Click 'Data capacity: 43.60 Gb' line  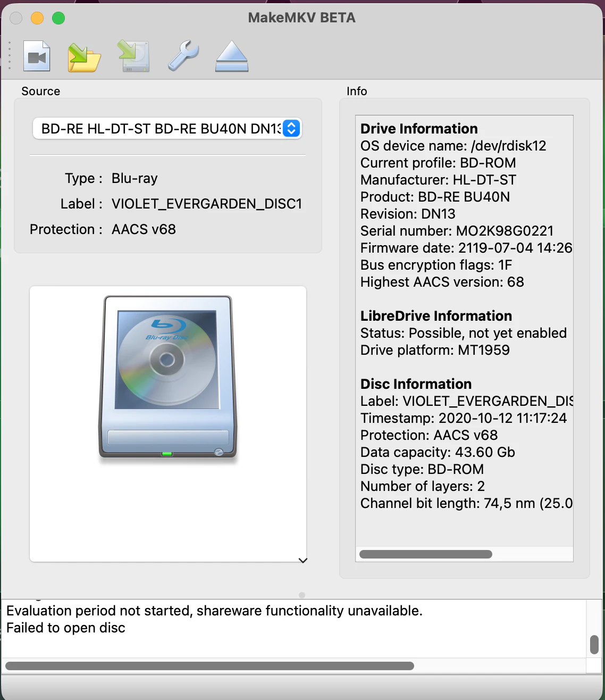pyautogui.click(x=438, y=452)
